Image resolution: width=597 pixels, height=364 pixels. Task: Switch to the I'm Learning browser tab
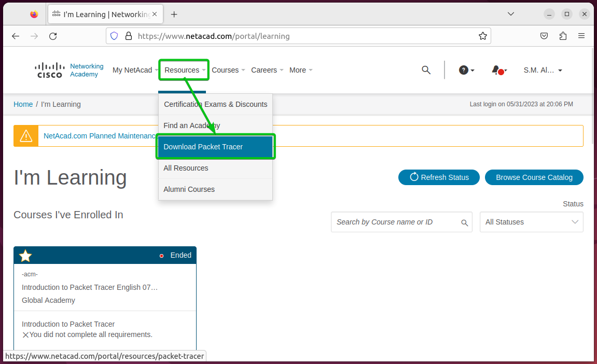(x=106, y=15)
